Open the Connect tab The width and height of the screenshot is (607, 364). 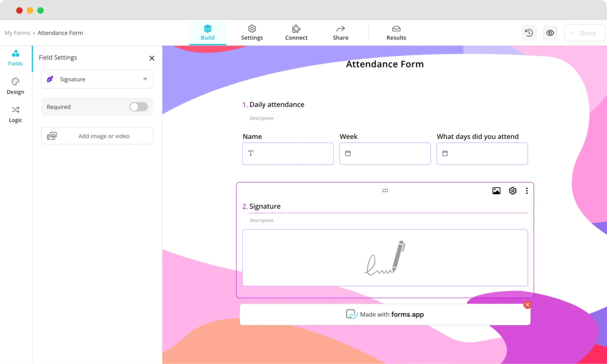[296, 33]
